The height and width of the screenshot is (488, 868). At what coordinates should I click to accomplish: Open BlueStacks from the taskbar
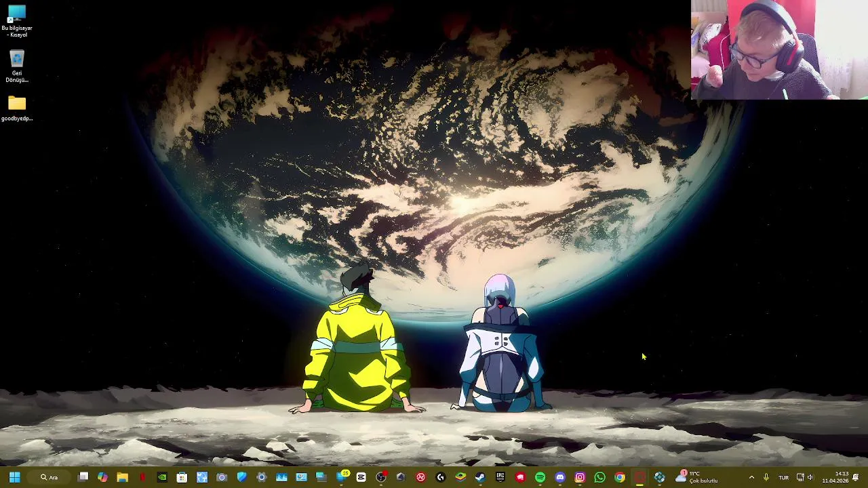[x=460, y=477]
